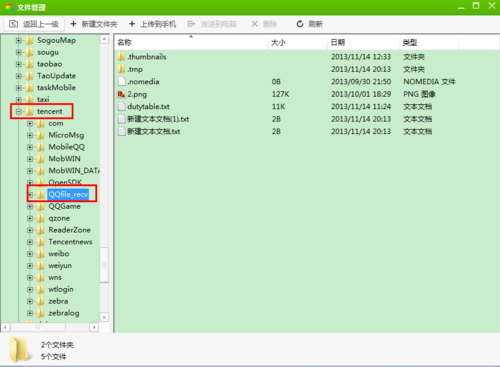Click tree scrollbar down arrow

point(104,317)
